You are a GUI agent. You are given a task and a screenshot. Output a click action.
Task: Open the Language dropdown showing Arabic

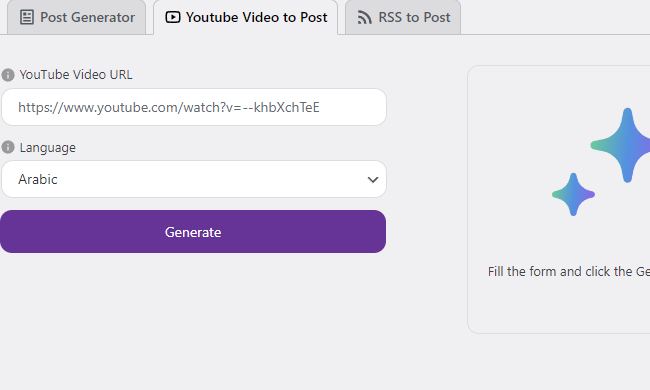click(194, 179)
